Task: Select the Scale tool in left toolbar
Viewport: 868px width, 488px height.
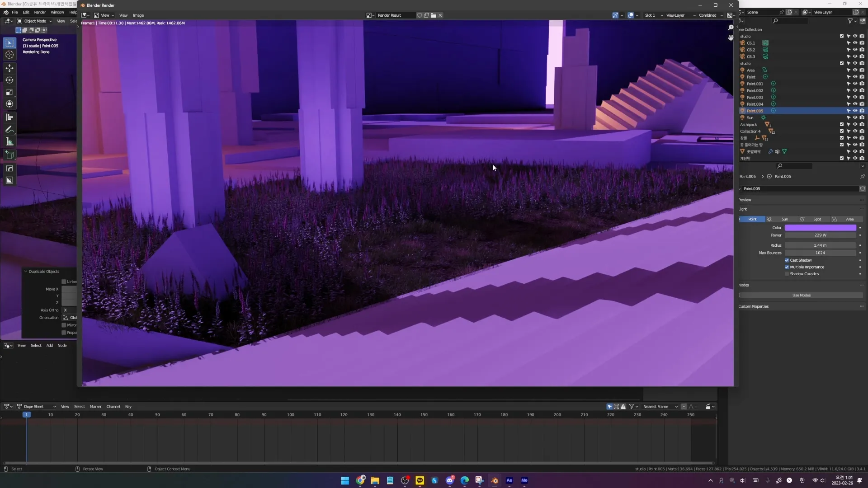Action: [x=9, y=92]
